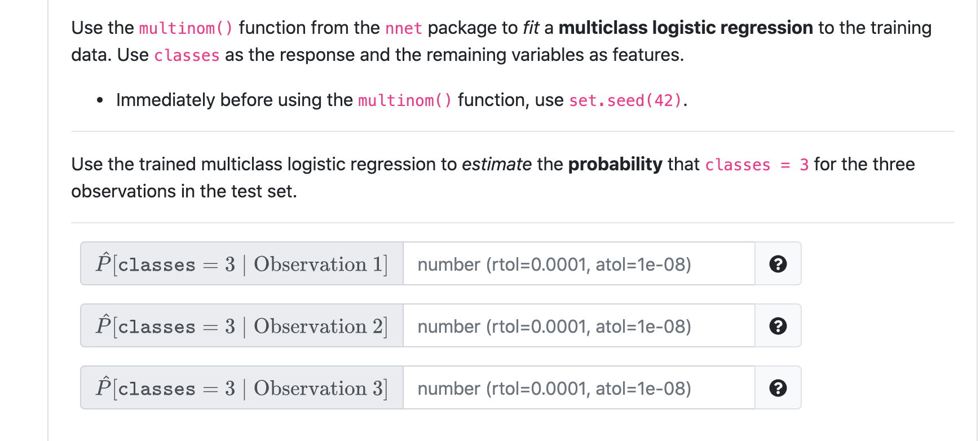Click the italic word "fit"
980x441 pixels.
pos(531,28)
